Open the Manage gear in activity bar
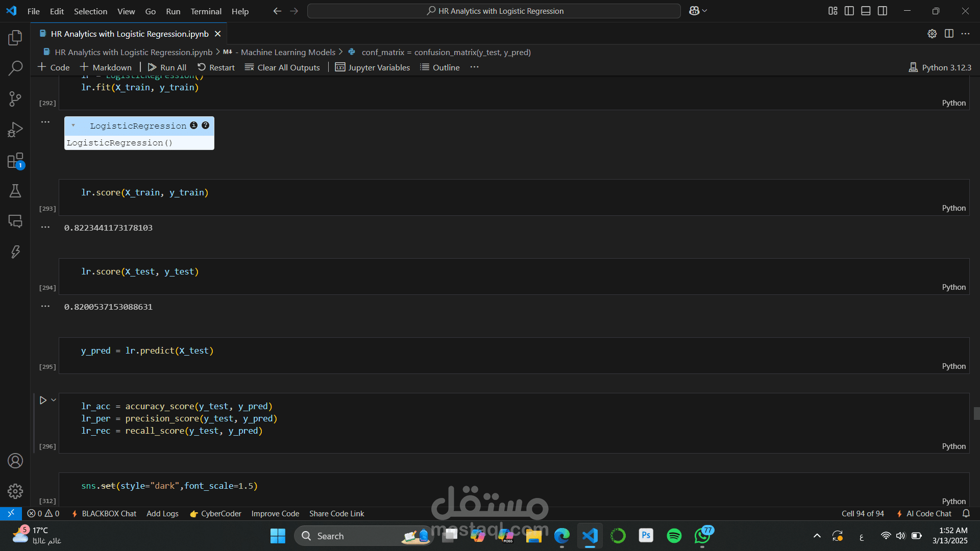 point(15,491)
